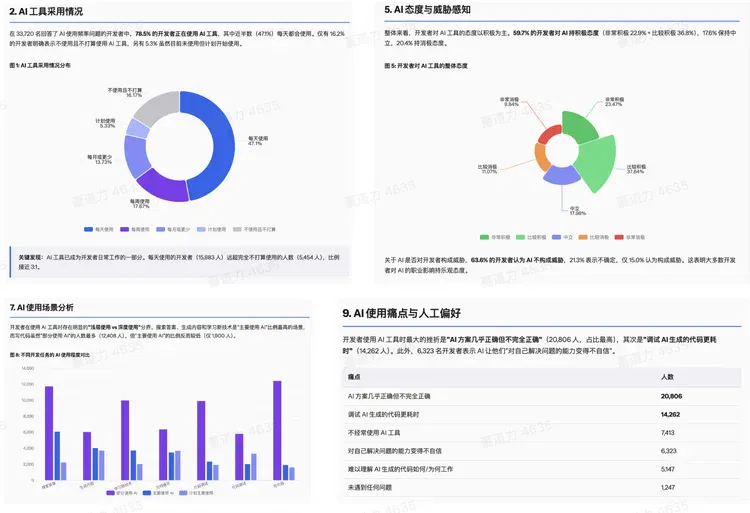This screenshot has width=750, height=513.
Task: Select the orange 比较消极 11.07% slice
Action: tap(541, 156)
